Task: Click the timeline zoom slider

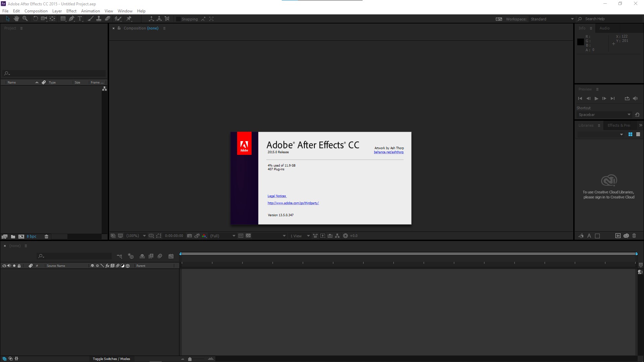Action: click(x=190, y=359)
